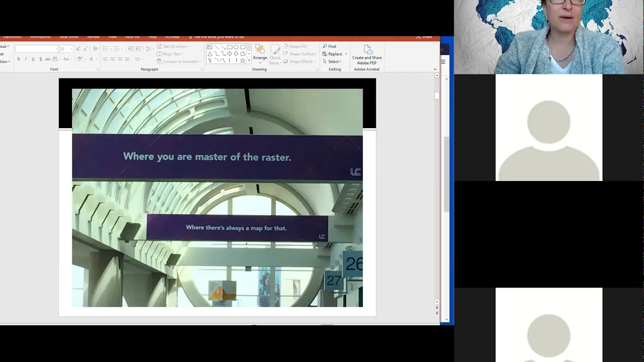Screen dimensions: 644x362
Task: Click the Increase Font Size button
Action: click(x=79, y=49)
